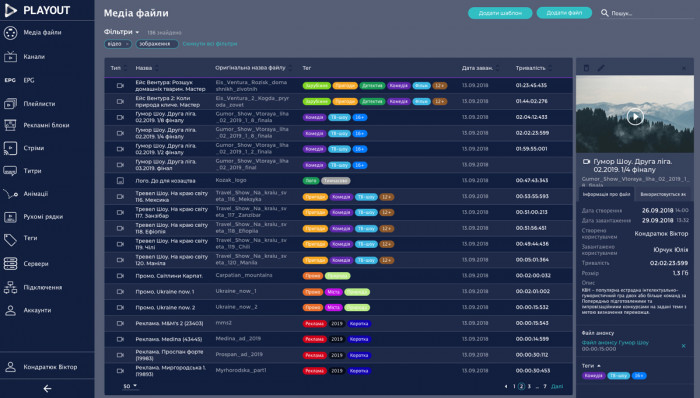Open the Сервери servers icon
This screenshot has width=700, height=398.
point(10,264)
